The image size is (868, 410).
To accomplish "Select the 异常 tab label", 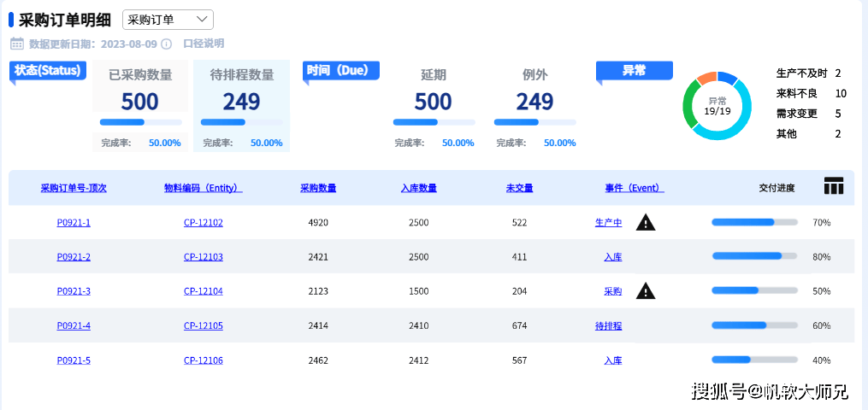I will 635,71.
